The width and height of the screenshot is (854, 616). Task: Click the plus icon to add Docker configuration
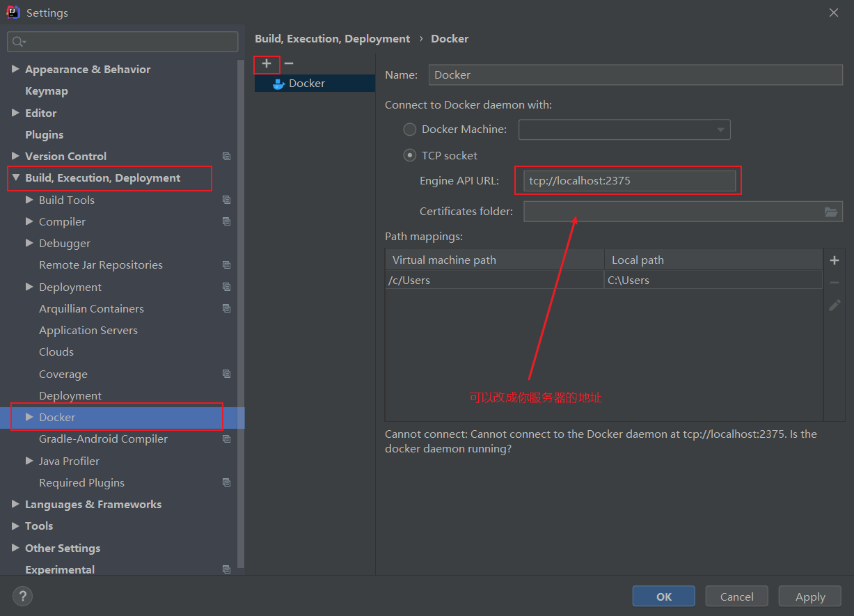pyautogui.click(x=267, y=64)
